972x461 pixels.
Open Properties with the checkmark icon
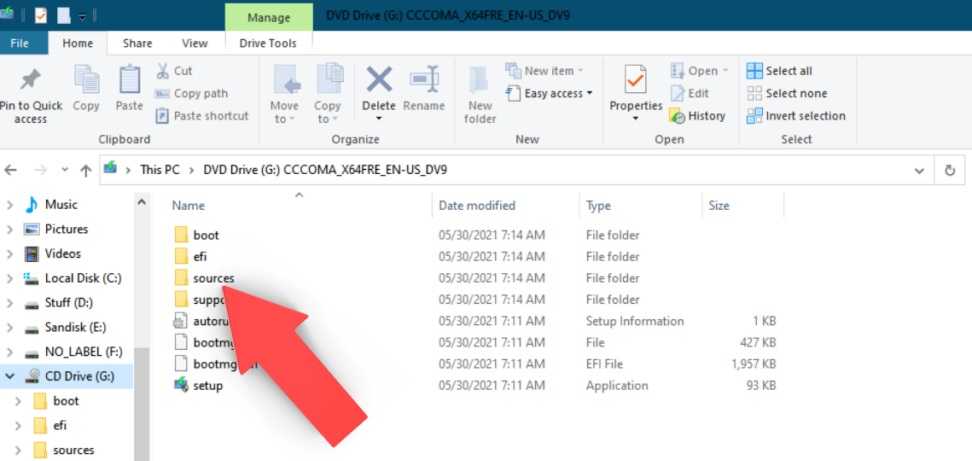[x=635, y=80]
